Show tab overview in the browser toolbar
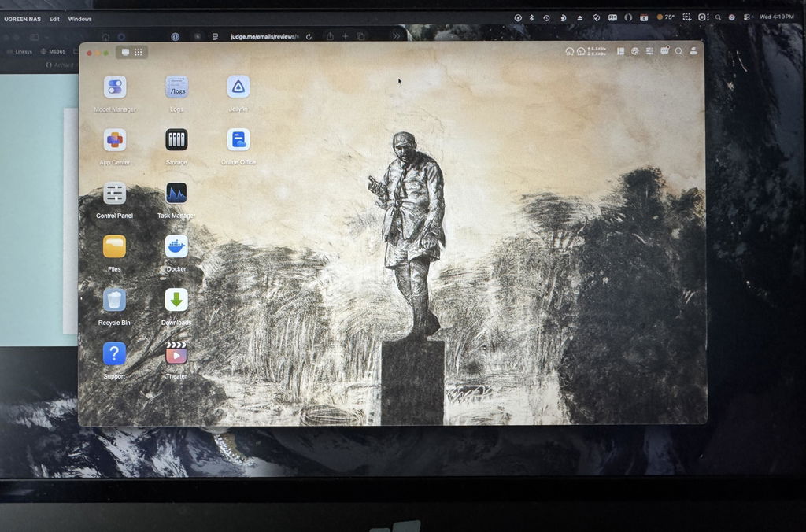806x532 pixels. (x=360, y=36)
